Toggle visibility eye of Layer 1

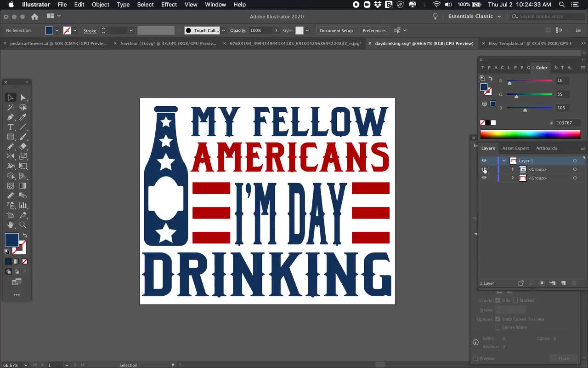coord(484,161)
